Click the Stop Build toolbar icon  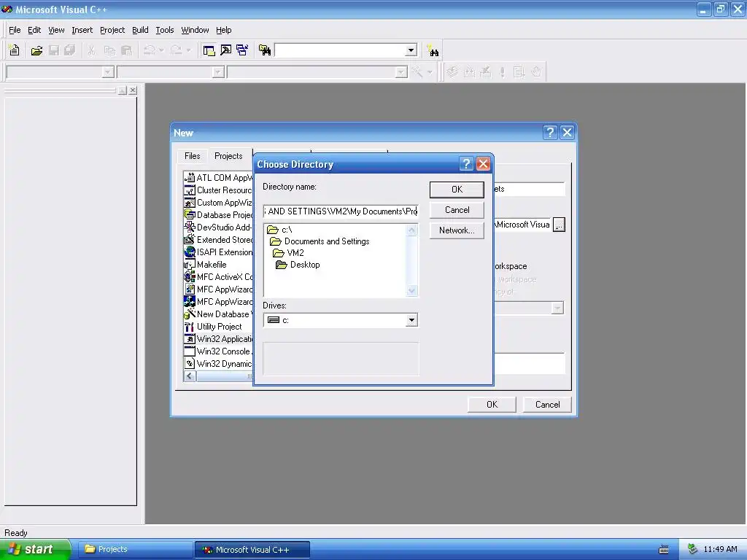(x=485, y=72)
